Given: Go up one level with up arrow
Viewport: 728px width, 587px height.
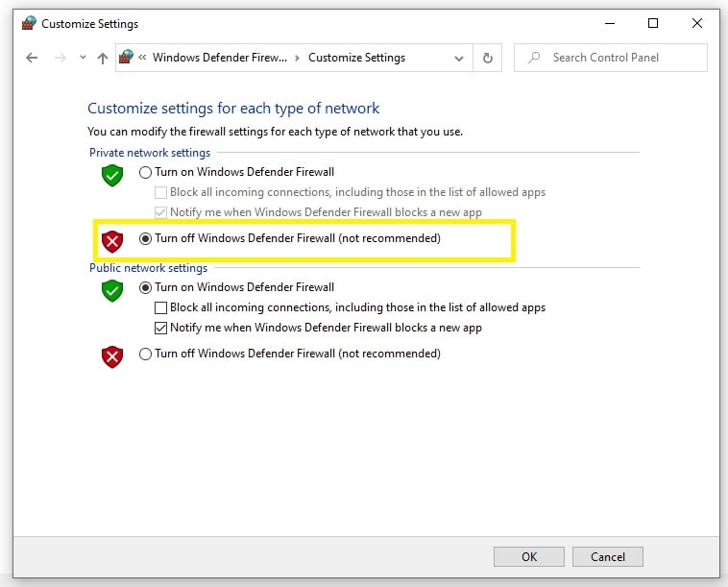Looking at the screenshot, I should [103, 58].
